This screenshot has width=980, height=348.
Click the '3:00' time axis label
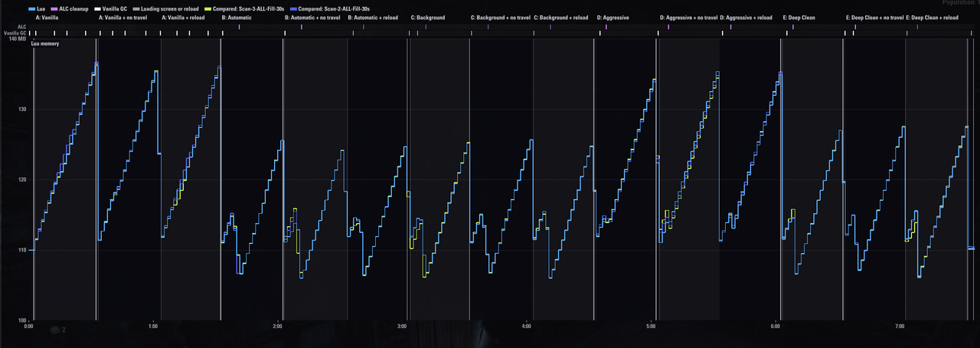tap(402, 327)
